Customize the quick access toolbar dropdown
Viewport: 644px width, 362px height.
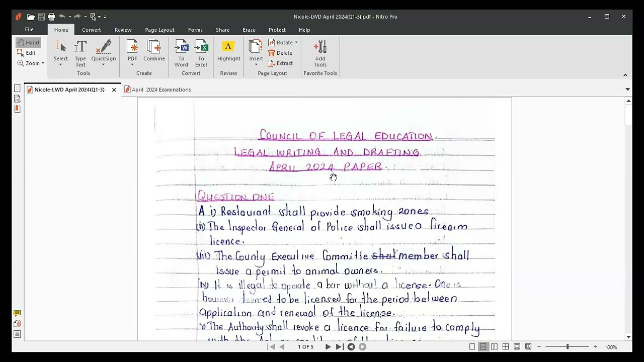[105, 17]
